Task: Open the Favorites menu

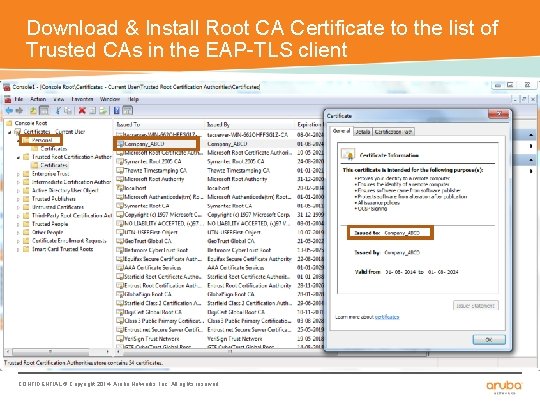Action: pyautogui.click(x=82, y=99)
